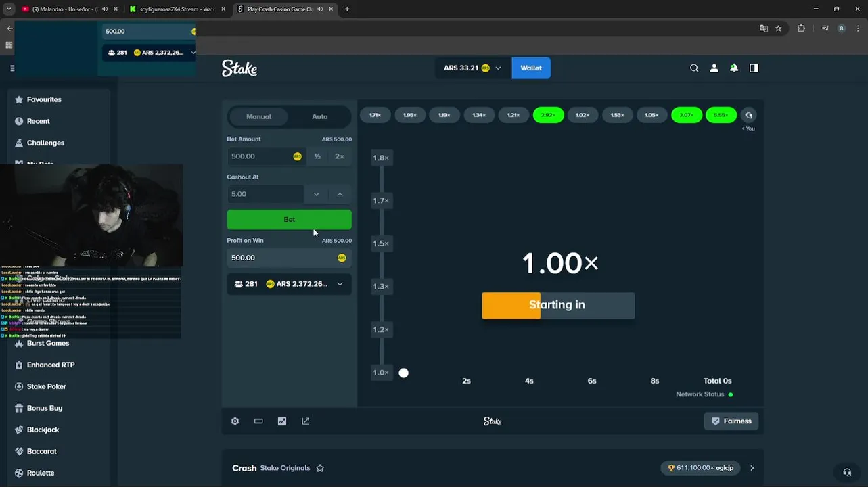868x487 pixels.
Task: Decrease the Cashout At value
Action: click(x=316, y=194)
